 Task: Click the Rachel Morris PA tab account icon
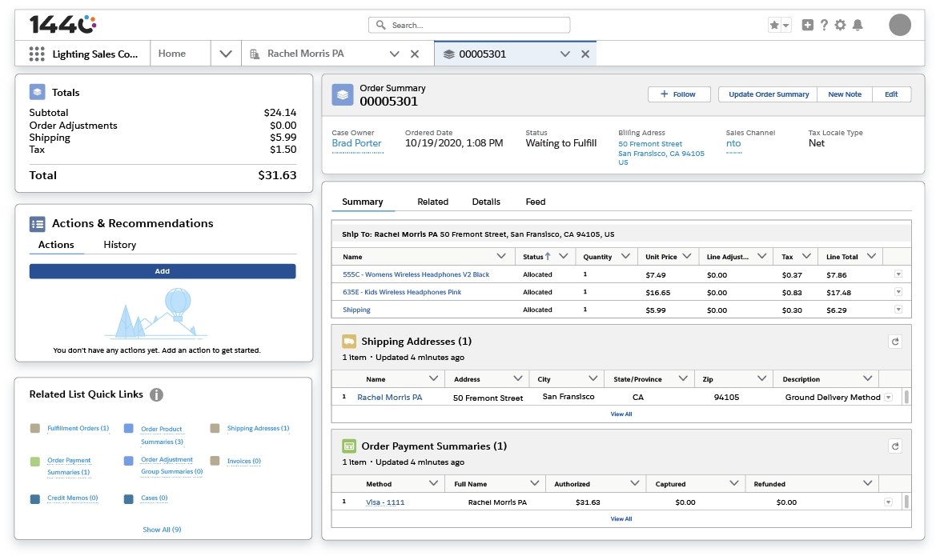point(254,54)
